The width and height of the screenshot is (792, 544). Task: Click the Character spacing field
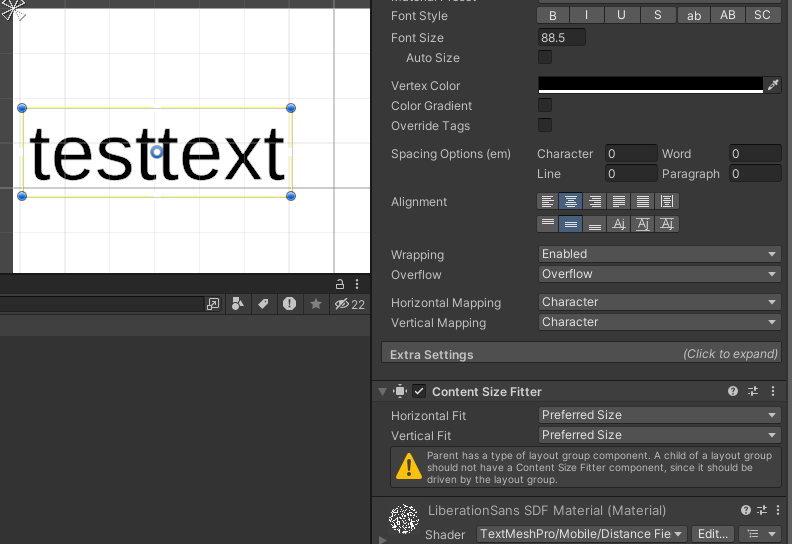coord(631,154)
